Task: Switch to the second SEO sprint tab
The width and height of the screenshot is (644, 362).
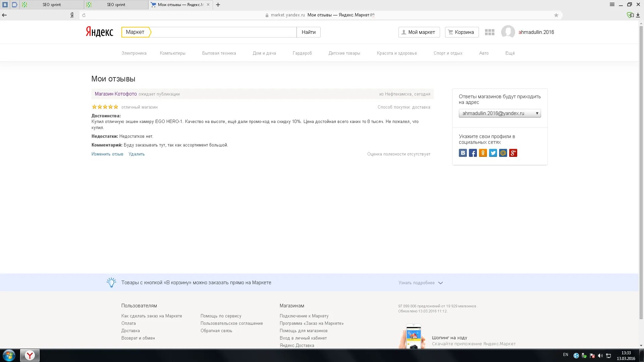Action: coord(116,5)
